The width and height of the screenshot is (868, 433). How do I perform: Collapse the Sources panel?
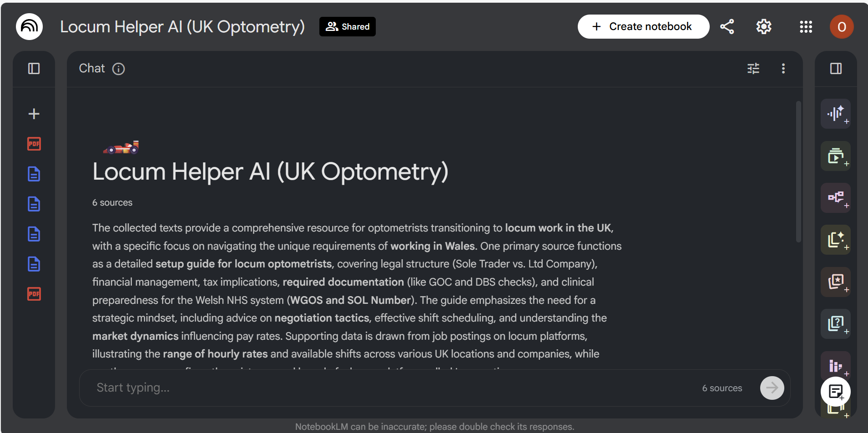click(x=34, y=68)
